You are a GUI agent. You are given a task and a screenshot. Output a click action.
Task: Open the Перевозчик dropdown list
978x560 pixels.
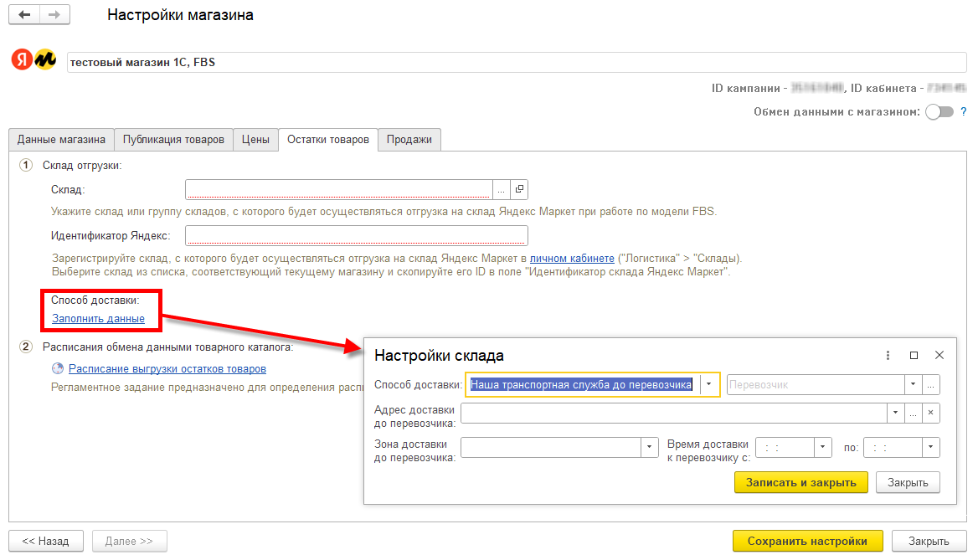point(913,384)
